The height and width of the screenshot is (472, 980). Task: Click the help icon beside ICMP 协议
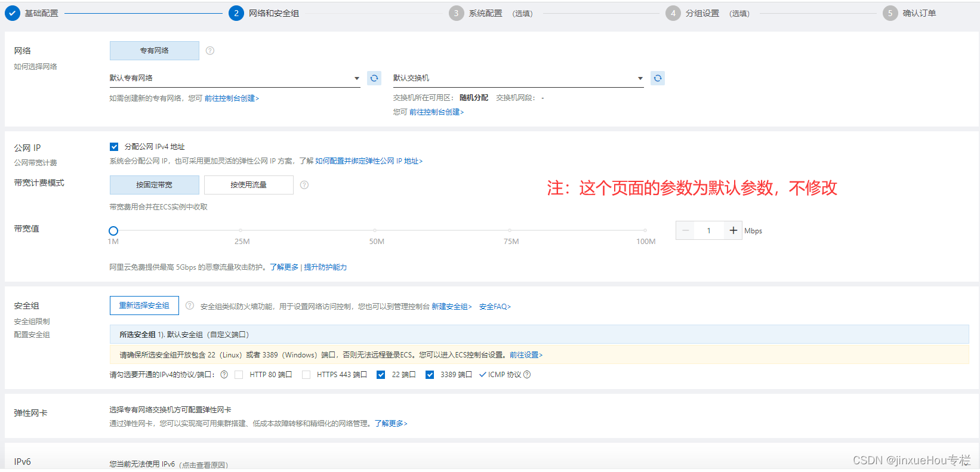tap(527, 375)
